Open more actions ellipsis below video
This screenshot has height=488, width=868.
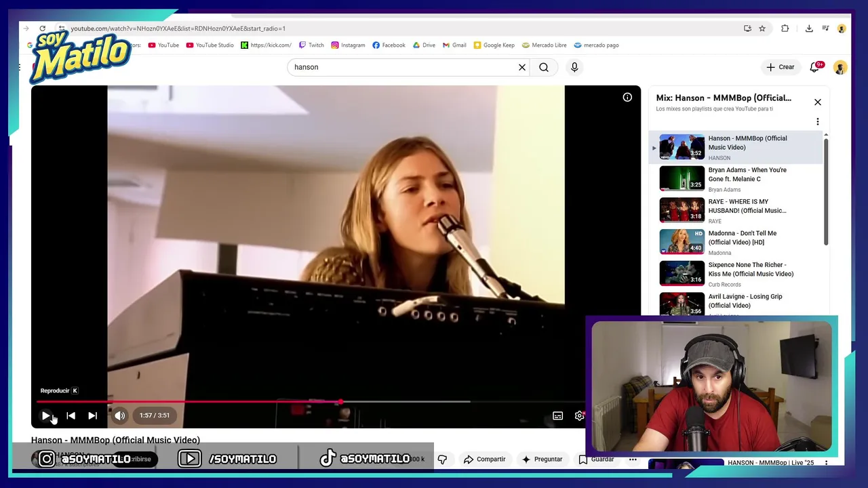click(633, 459)
